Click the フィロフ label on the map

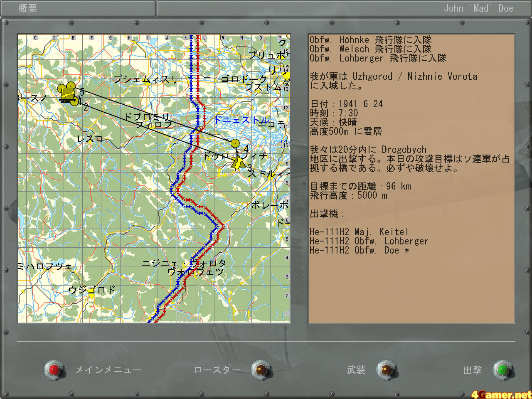[154, 124]
